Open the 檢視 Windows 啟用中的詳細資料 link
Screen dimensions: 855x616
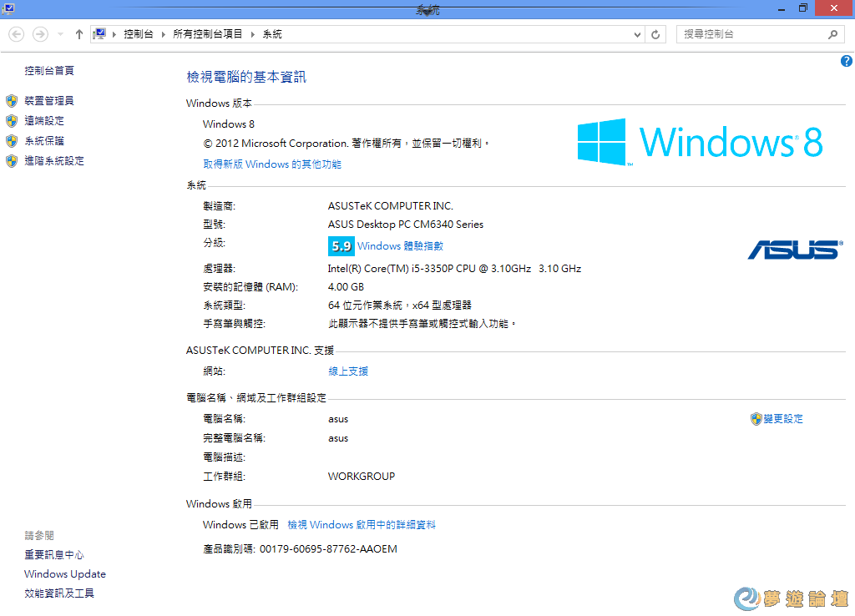tap(362, 525)
